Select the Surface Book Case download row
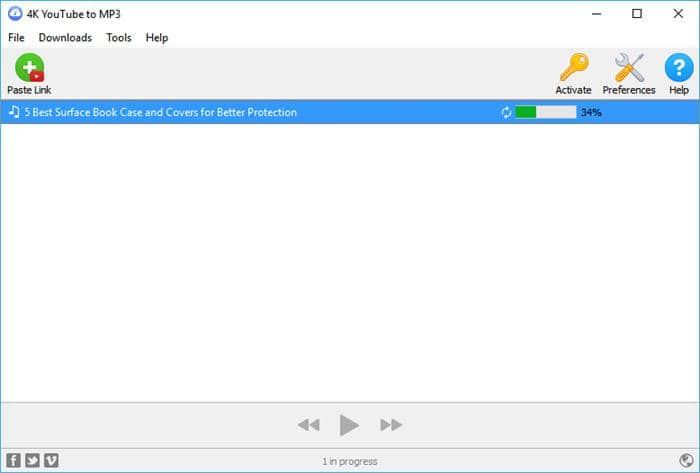This screenshot has height=473, width=700. [350, 112]
